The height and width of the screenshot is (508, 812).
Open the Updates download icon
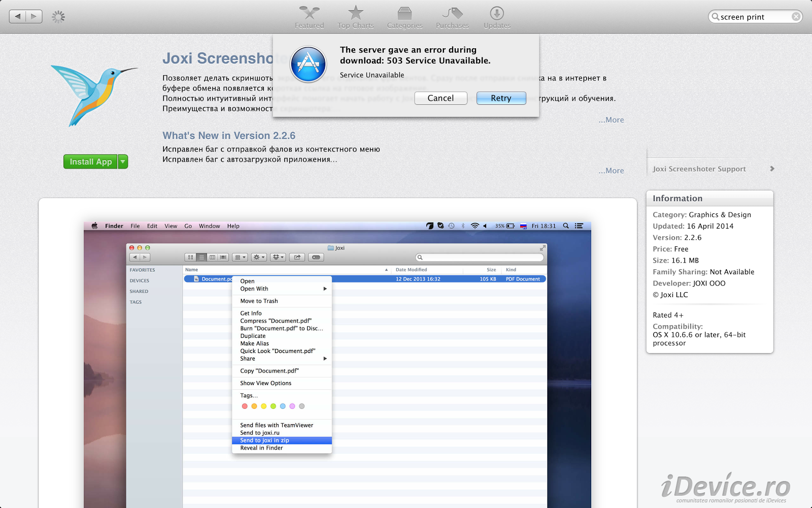pos(497,14)
